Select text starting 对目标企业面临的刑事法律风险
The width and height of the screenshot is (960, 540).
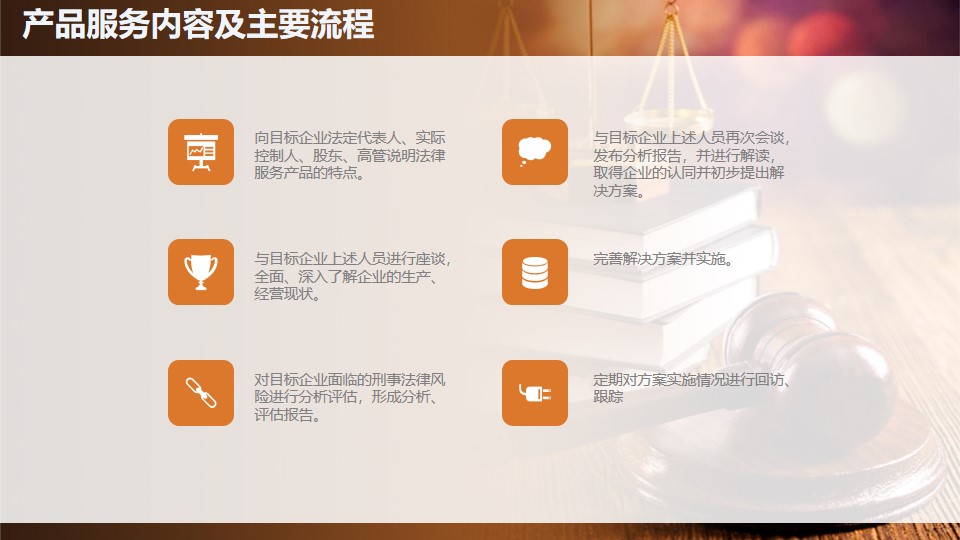350,397
